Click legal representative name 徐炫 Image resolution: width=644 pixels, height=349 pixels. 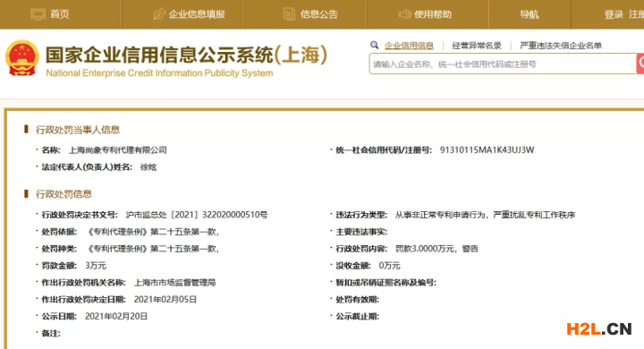[x=148, y=167]
